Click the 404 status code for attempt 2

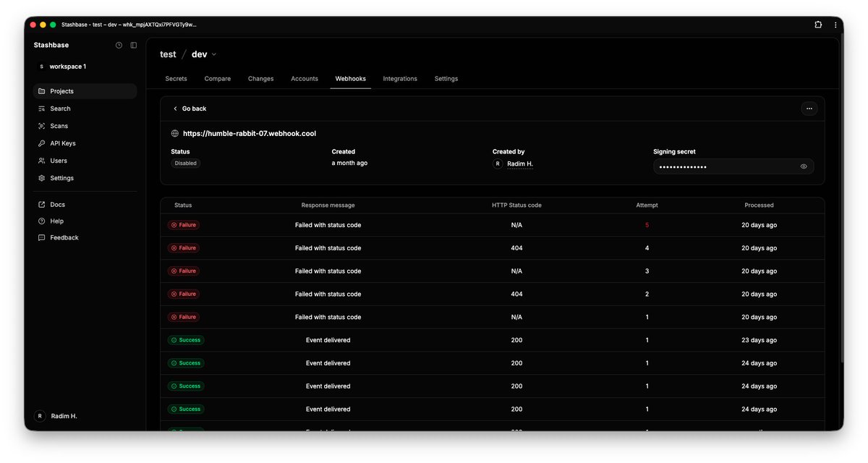516,294
